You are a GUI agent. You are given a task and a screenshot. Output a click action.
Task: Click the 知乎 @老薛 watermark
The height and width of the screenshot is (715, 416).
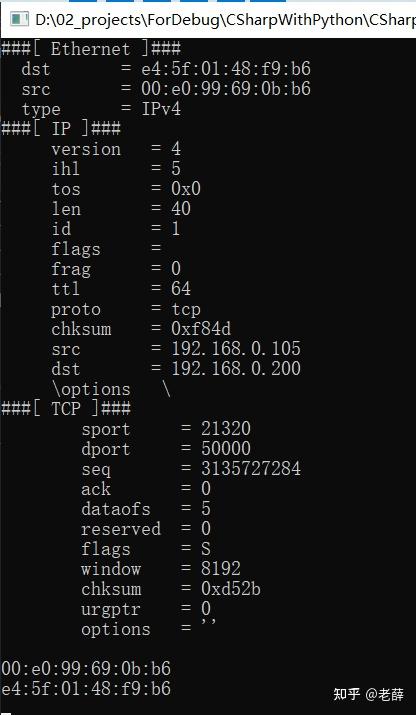pos(369,694)
